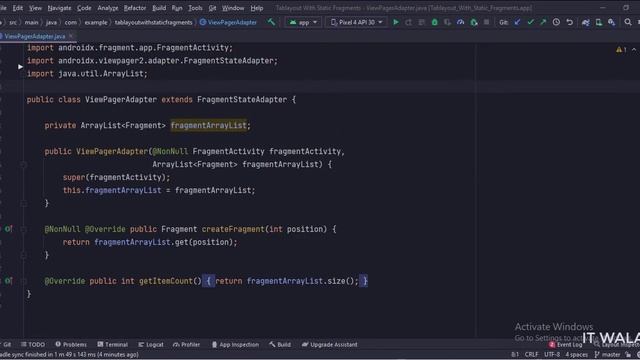Click the Run with Coverage icon
640x360 pixels.
448,22
